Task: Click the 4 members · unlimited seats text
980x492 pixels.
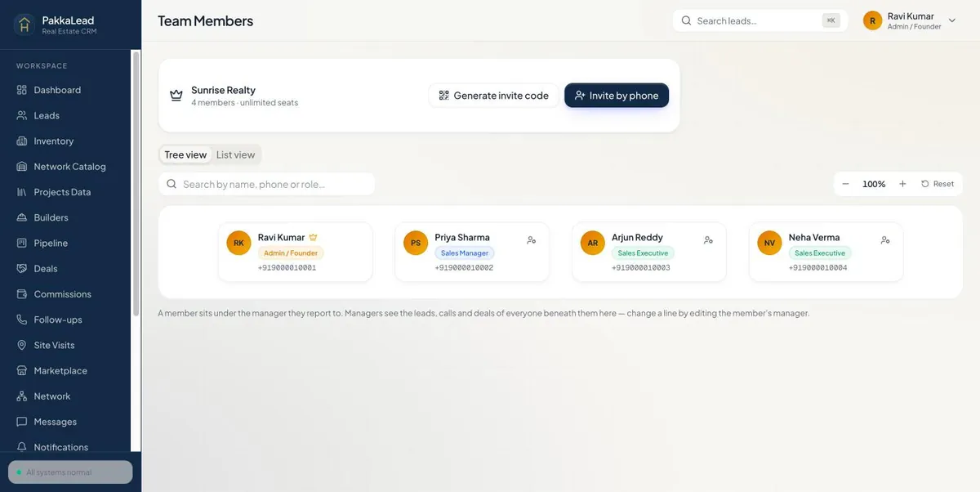Action: [x=245, y=103]
